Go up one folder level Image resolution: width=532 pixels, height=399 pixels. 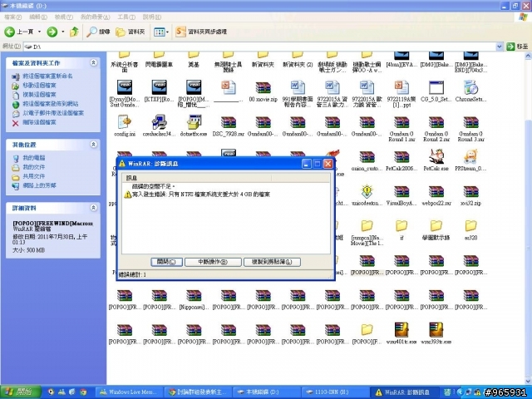tap(74, 32)
